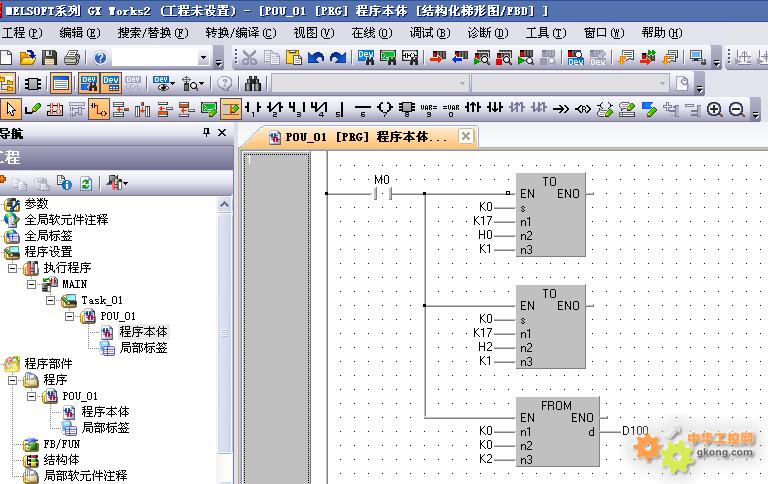Click the Write to PLC icon
The width and height of the screenshot is (768, 484).
[437, 58]
